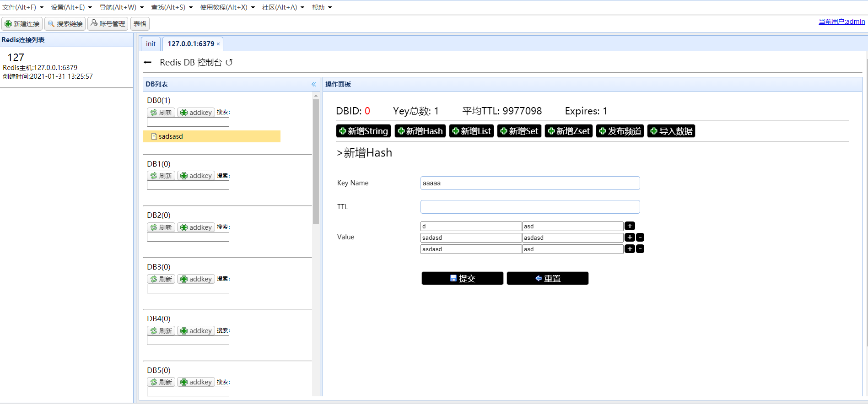Click the DB list vertical scrollbar
The width and height of the screenshot is (868, 405).
(x=316, y=162)
